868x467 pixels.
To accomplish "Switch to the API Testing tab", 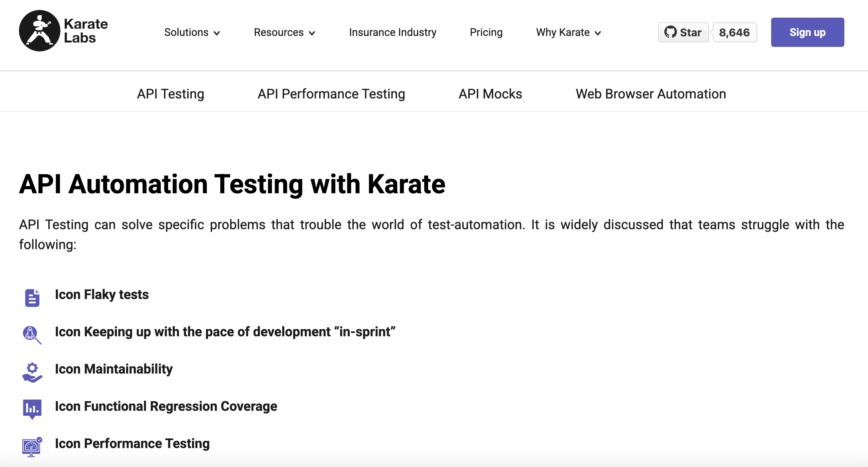I will (x=170, y=94).
